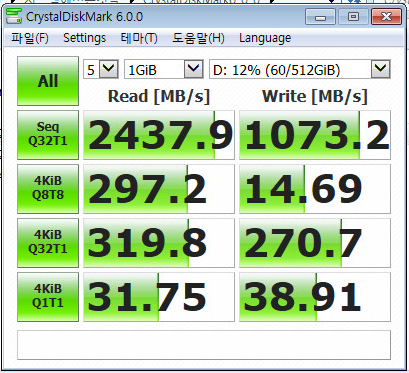Open the 파일(F) menu
409x373 pixels.
tap(30, 38)
